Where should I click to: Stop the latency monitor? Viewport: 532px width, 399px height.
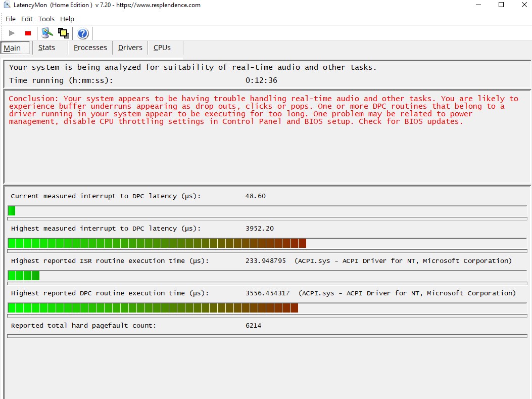(28, 32)
